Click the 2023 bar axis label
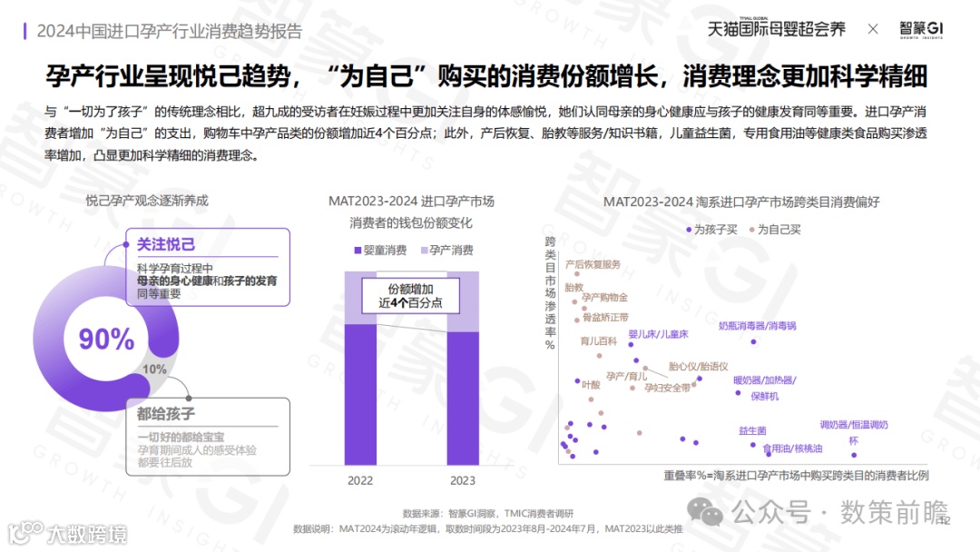 [x=463, y=481]
